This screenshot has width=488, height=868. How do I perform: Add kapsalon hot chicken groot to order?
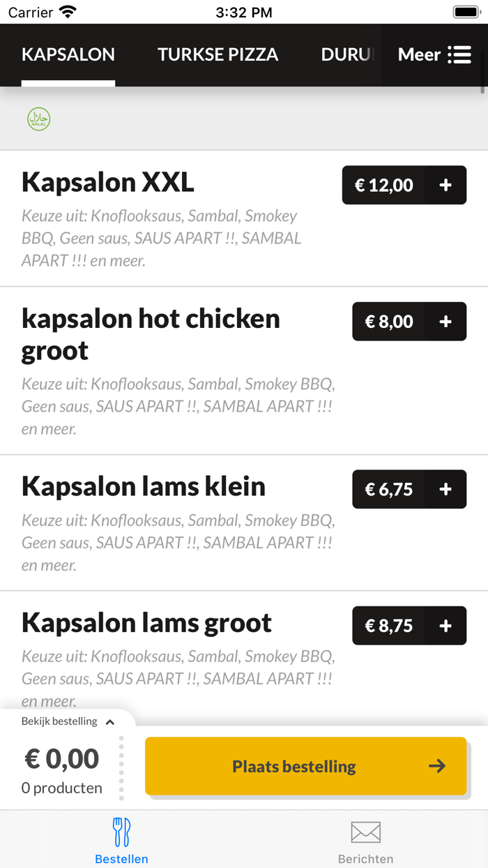click(x=445, y=322)
